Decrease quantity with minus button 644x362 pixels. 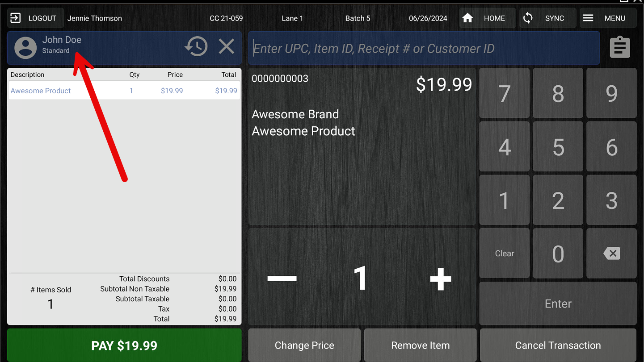click(x=282, y=279)
